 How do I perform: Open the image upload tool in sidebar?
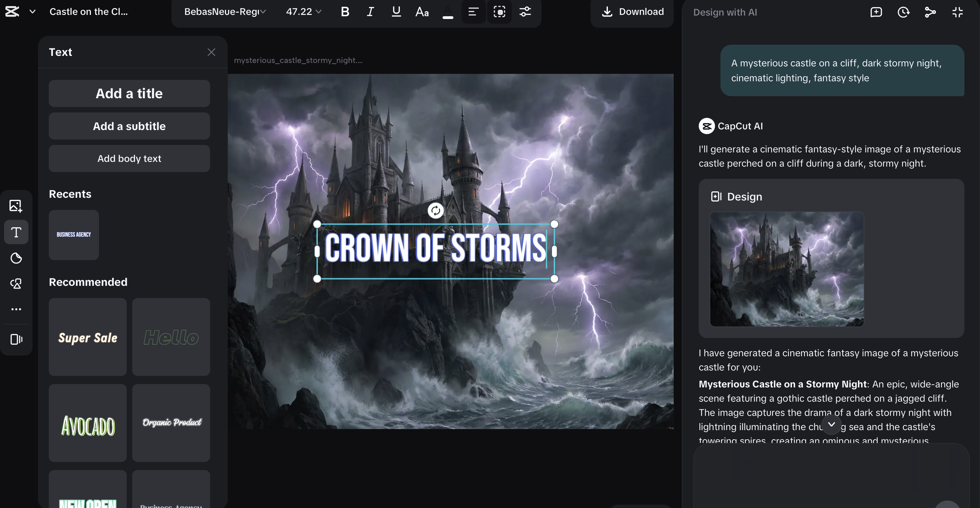pyautogui.click(x=16, y=206)
